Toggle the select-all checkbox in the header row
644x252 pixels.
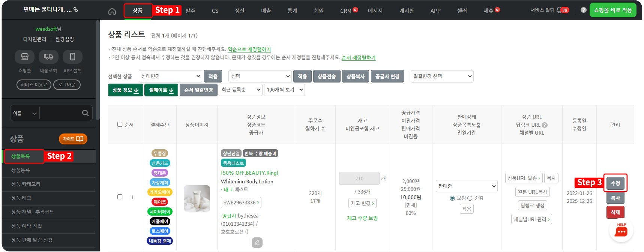click(x=120, y=124)
